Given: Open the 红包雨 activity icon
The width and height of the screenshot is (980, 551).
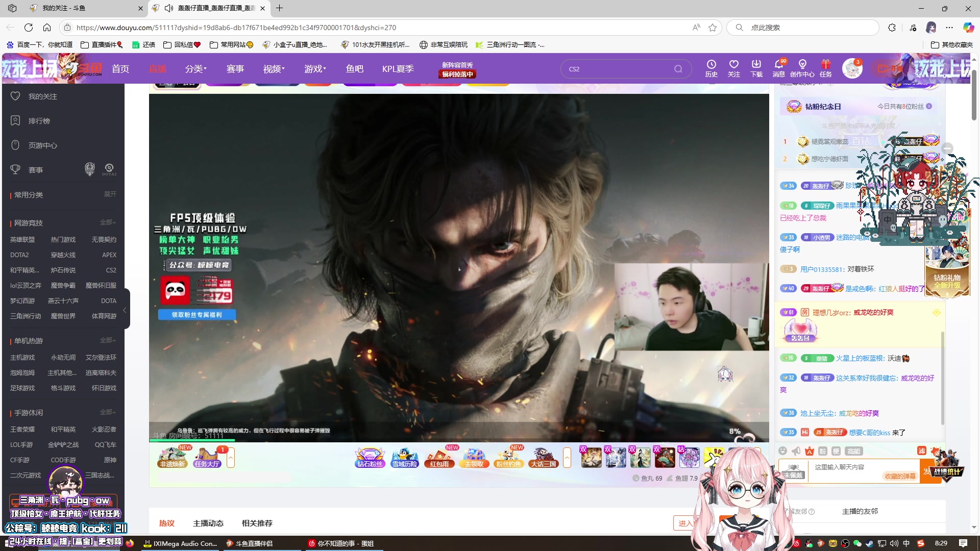Looking at the screenshot, I should (439, 458).
